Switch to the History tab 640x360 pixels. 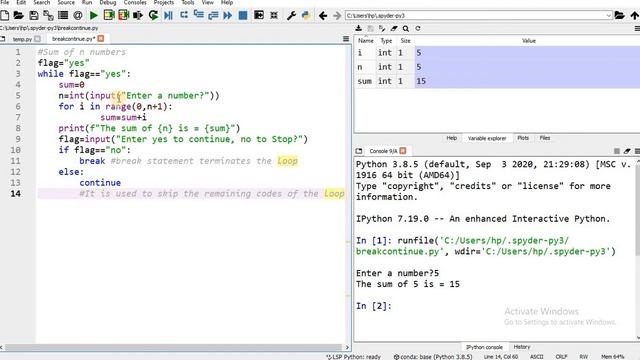click(x=522, y=347)
